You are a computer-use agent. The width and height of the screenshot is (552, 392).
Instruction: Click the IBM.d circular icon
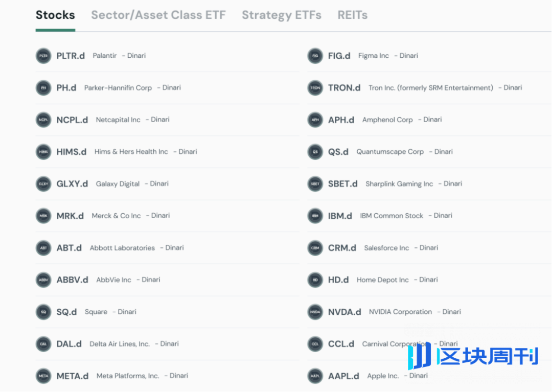tap(315, 216)
